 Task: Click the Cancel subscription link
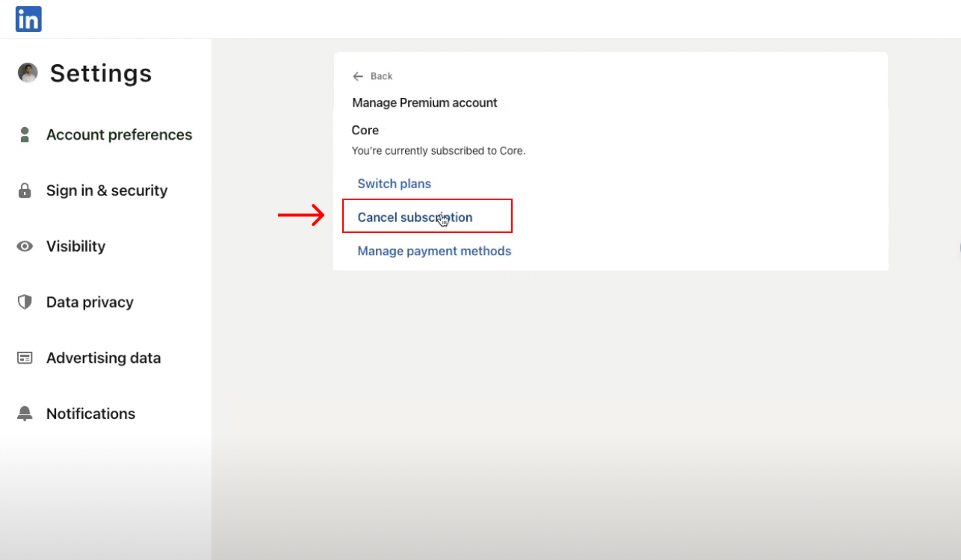click(x=415, y=217)
